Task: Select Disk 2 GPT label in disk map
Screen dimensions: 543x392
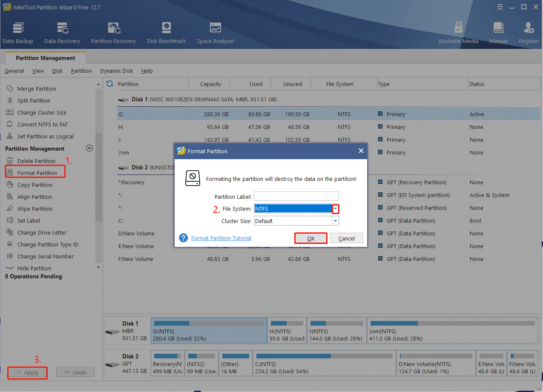Action: coord(126,363)
